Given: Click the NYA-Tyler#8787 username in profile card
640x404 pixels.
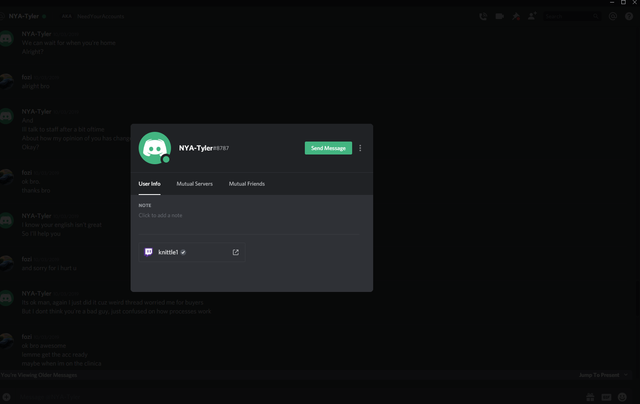Looking at the screenshot, I should click(204, 148).
